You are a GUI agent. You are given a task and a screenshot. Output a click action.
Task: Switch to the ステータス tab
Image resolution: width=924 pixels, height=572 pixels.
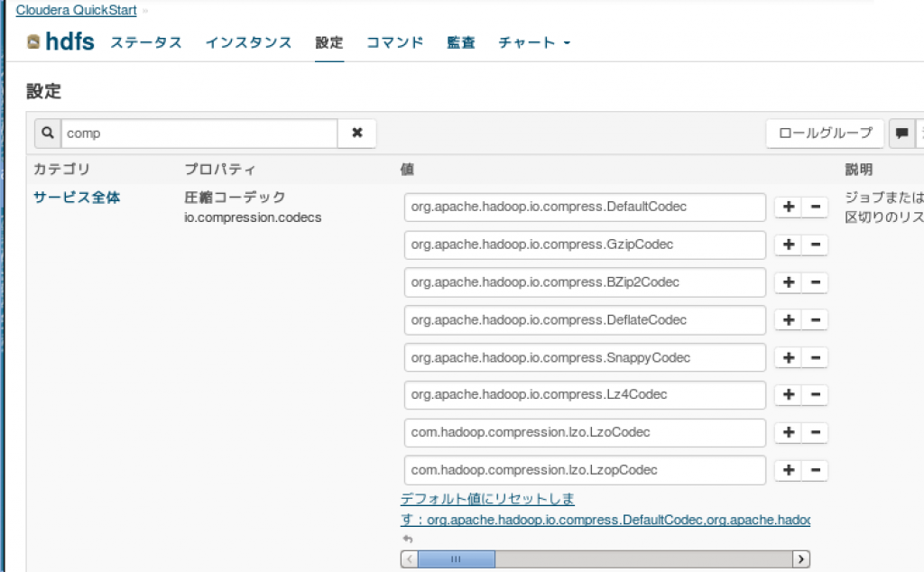coord(146,42)
